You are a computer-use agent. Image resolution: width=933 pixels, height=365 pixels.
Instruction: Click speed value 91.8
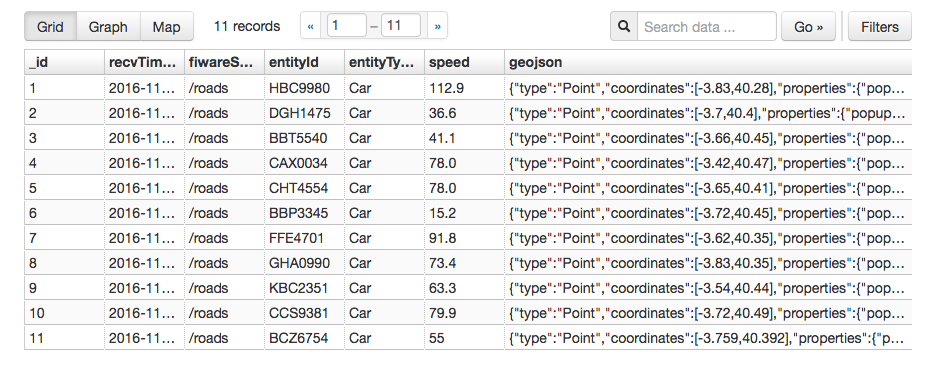point(464,238)
